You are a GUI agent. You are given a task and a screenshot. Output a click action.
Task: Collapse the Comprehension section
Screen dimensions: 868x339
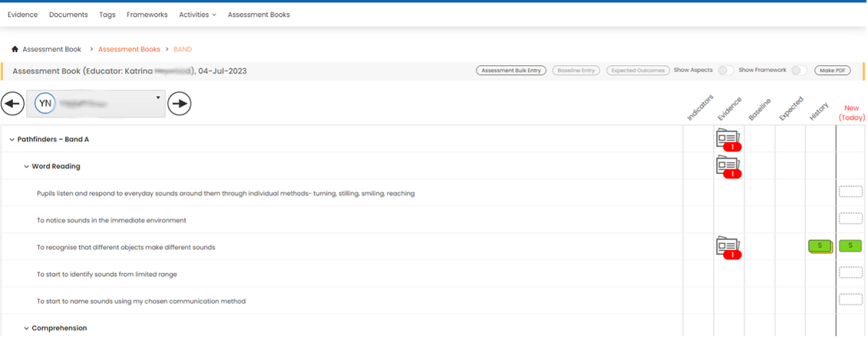point(27,328)
